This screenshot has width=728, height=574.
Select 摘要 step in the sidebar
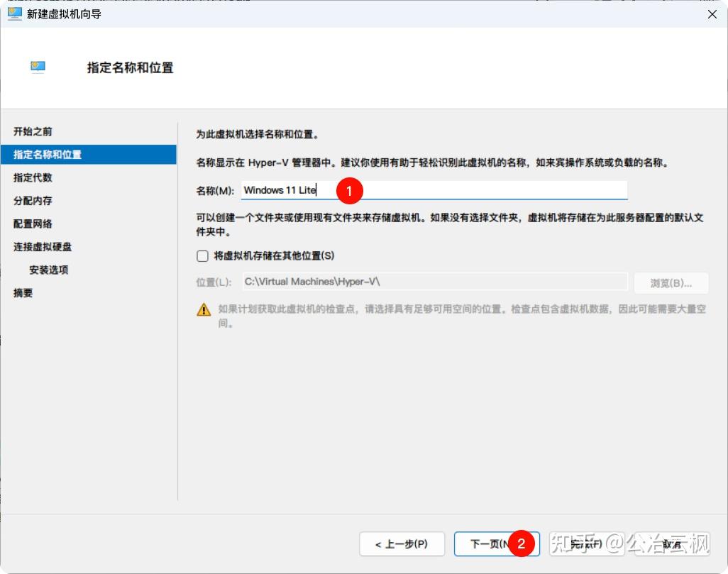[x=22, y=292]
